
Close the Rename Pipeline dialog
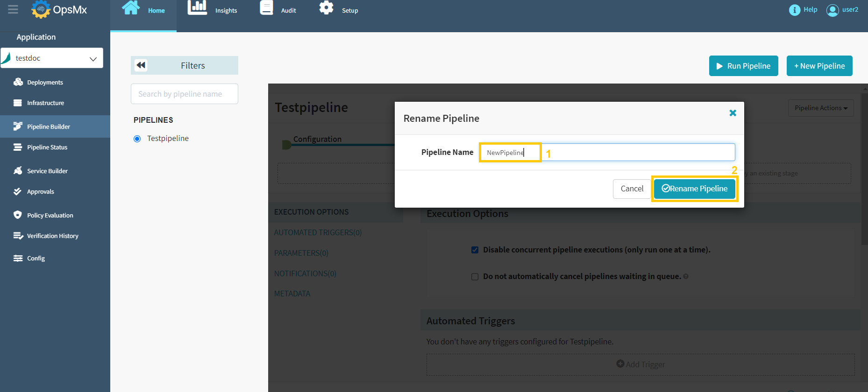point(733,113)
